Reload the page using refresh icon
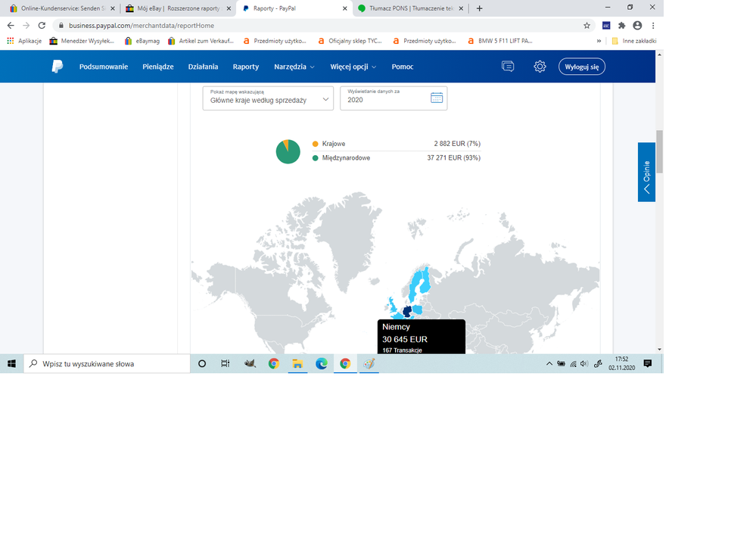The image size is (756, 560). 42,25
